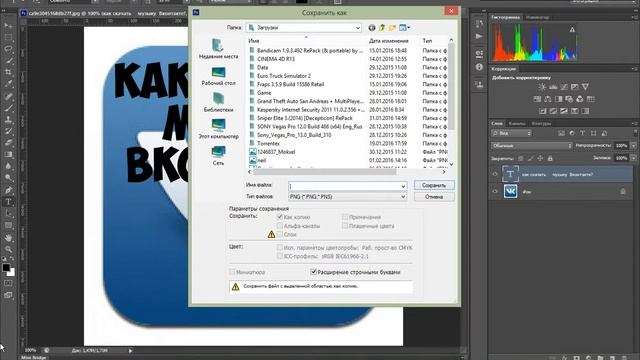Open the layer filter Вид dropdown

[x=511, y=133]
